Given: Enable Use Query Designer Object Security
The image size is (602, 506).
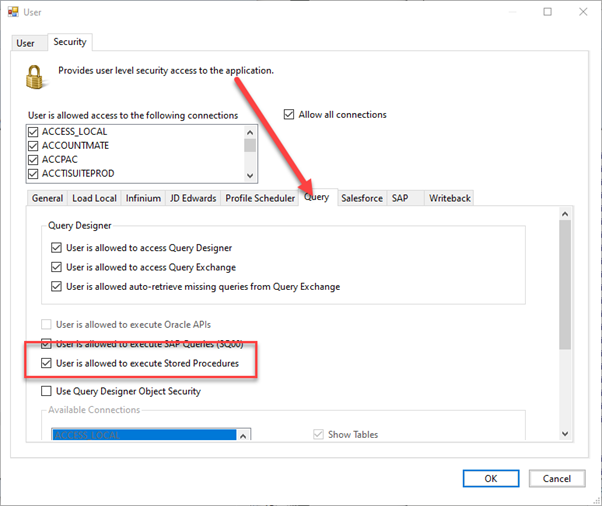Looking at the screenshot, I should (46, 391).
